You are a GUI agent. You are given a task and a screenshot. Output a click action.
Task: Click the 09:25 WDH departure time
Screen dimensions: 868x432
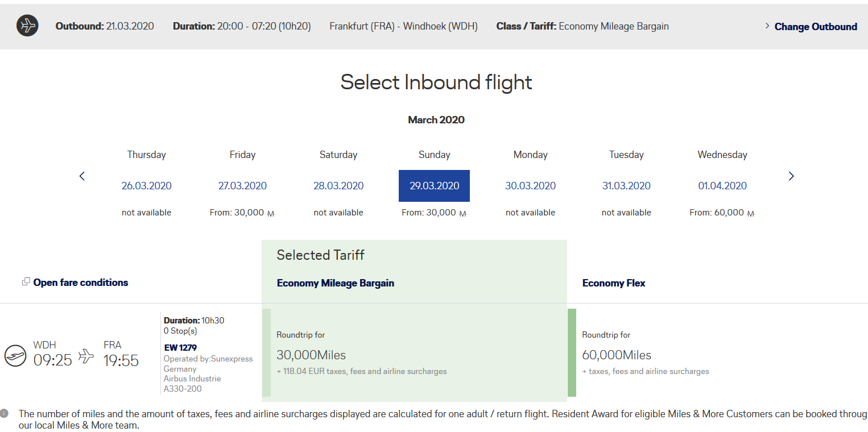coord(52,360)
